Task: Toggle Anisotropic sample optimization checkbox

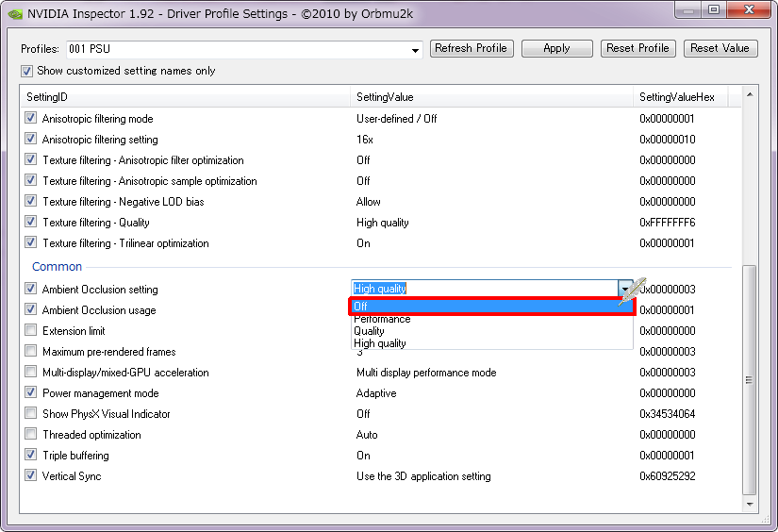Action: point(31,181)
